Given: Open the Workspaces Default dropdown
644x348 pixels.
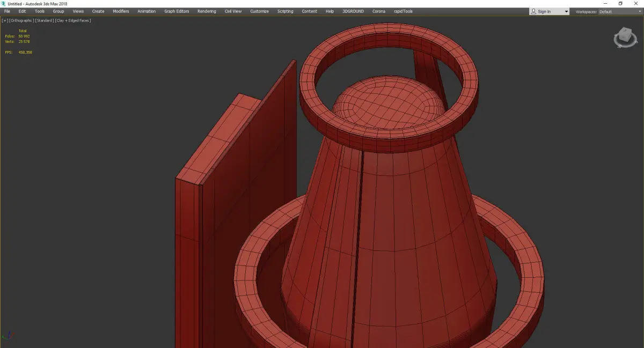Looking at the screenshot, I should (620, 11).
